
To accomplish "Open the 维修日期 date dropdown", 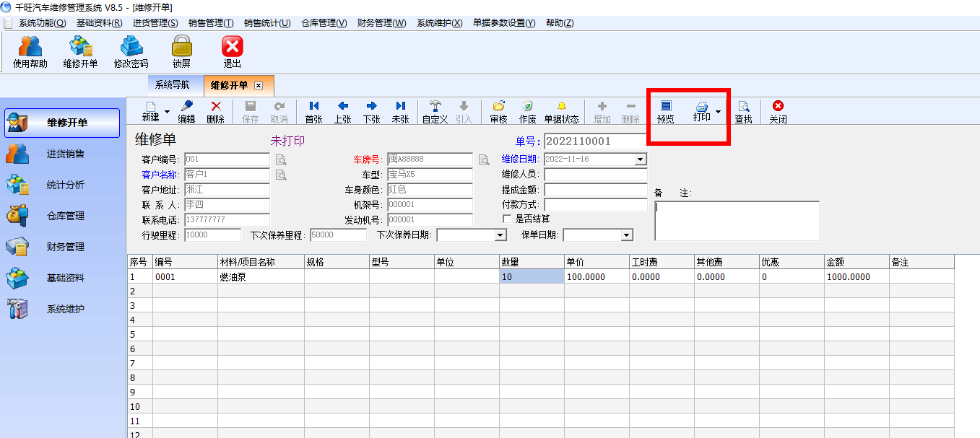I will [641, 159].
